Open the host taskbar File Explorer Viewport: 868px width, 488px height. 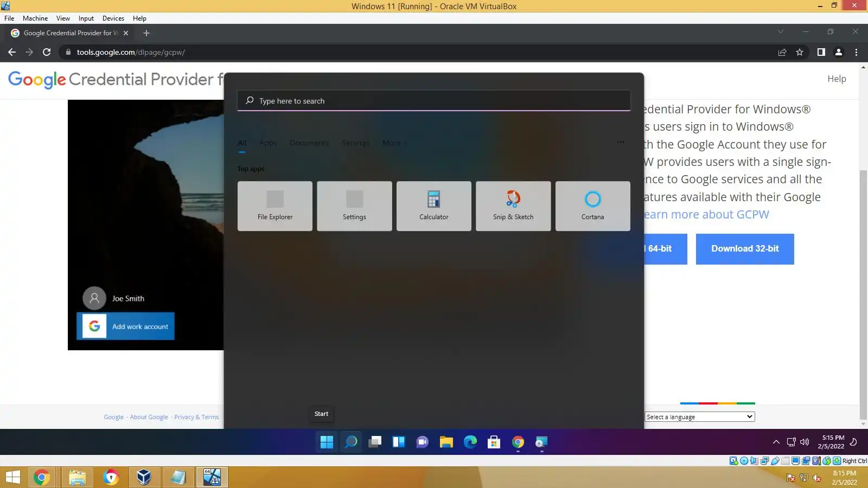[x=78, y=478]
